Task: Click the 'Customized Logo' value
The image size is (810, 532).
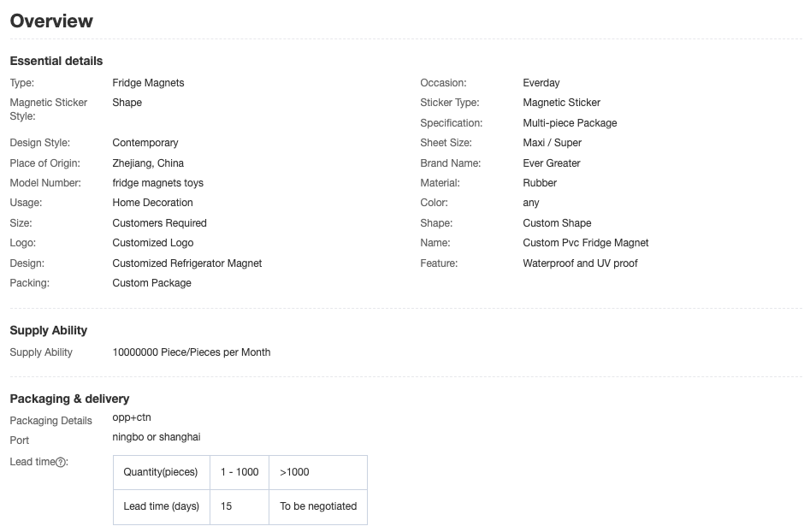Action: click(153, 243)
